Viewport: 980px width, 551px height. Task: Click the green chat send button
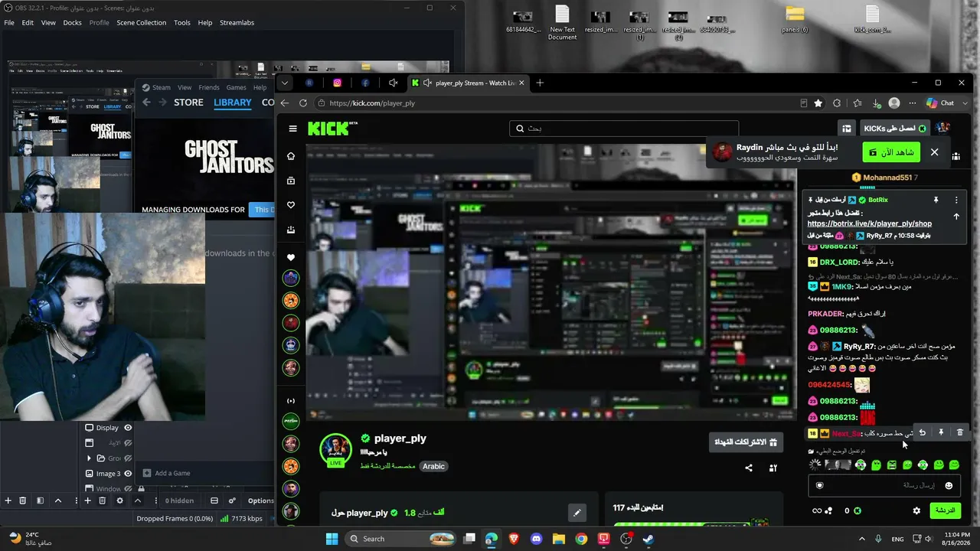point(945,510)
